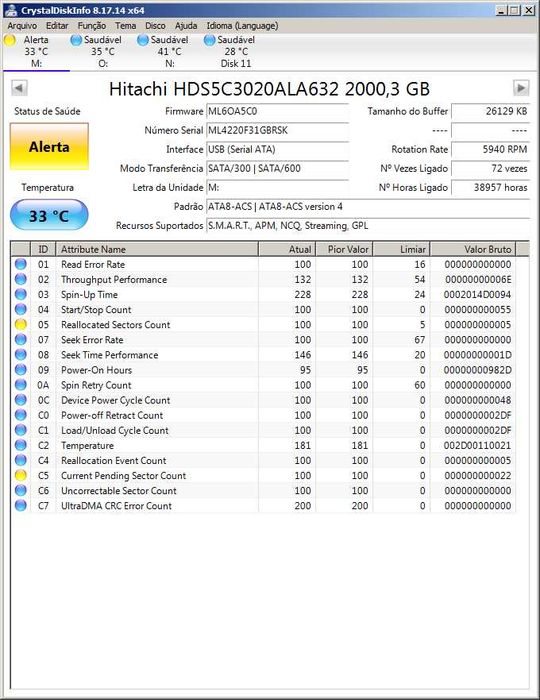The height and width of the screenshot is (700, 540).
Task: Click blue status icon for Spin Retry Count
Action: [21, 385]
